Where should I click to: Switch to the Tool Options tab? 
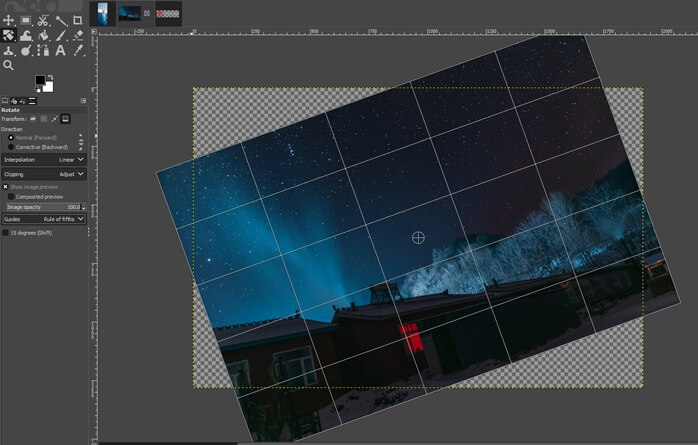click(5, 101)
